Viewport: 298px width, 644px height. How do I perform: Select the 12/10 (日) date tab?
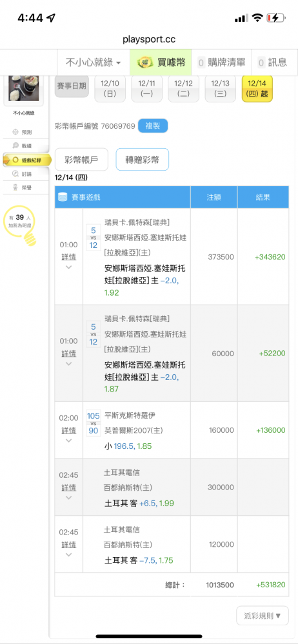110,88
